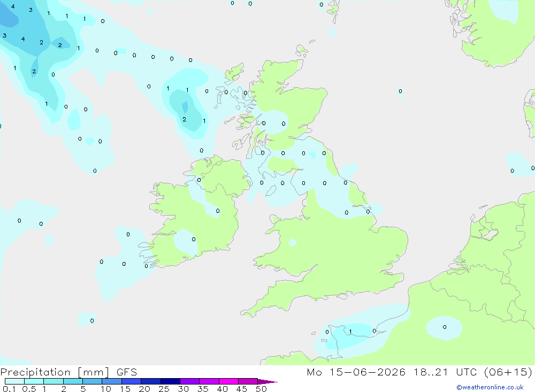Select the 1–2 mm legend swatch

[x=53, y=381]
